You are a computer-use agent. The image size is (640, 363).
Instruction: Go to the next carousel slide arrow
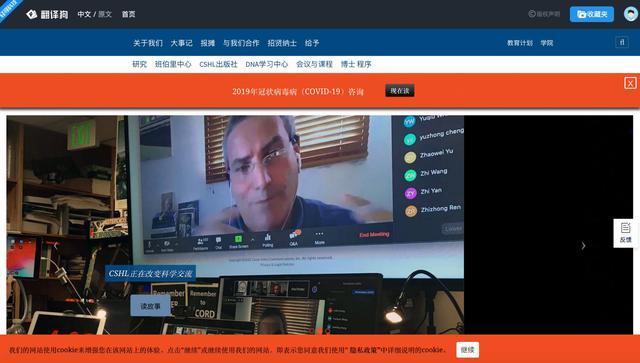(x=583, y=245)
